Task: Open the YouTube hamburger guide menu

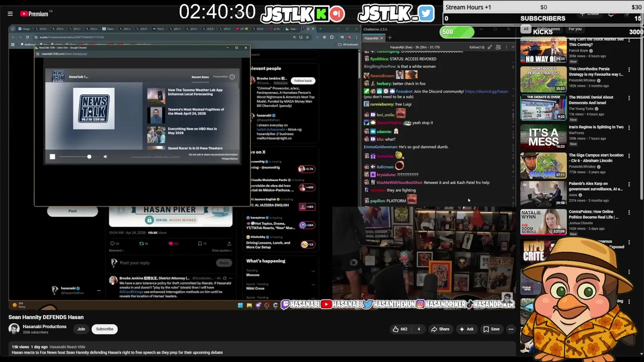Action: click(10, 14)
